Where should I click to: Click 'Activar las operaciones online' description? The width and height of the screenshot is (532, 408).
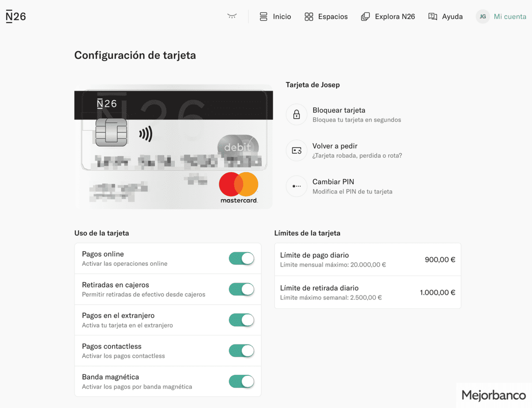tap(125, 264)
